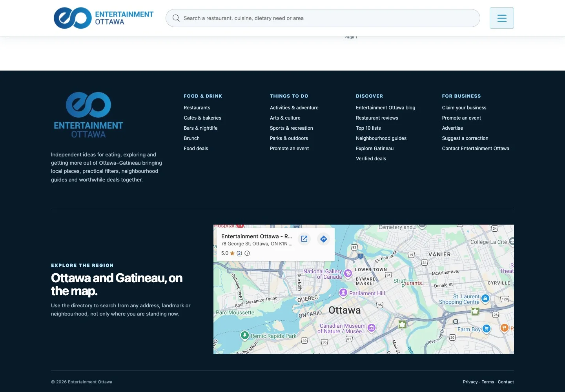565x392 pixels.
Task: Visit the Brunch page
Action: coord(191,138)
